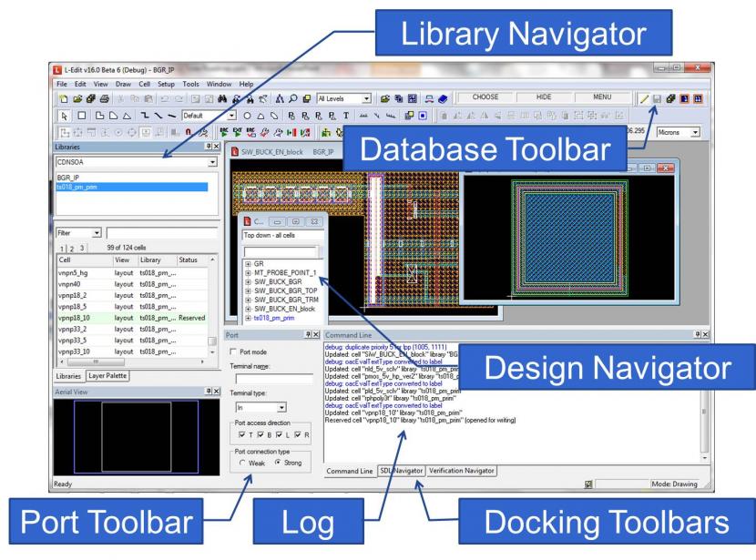Viewport: 756px width, 560px height.
Task: Click the red magnet snap icon
Action: pyautogui.click(x=188, y=132)
